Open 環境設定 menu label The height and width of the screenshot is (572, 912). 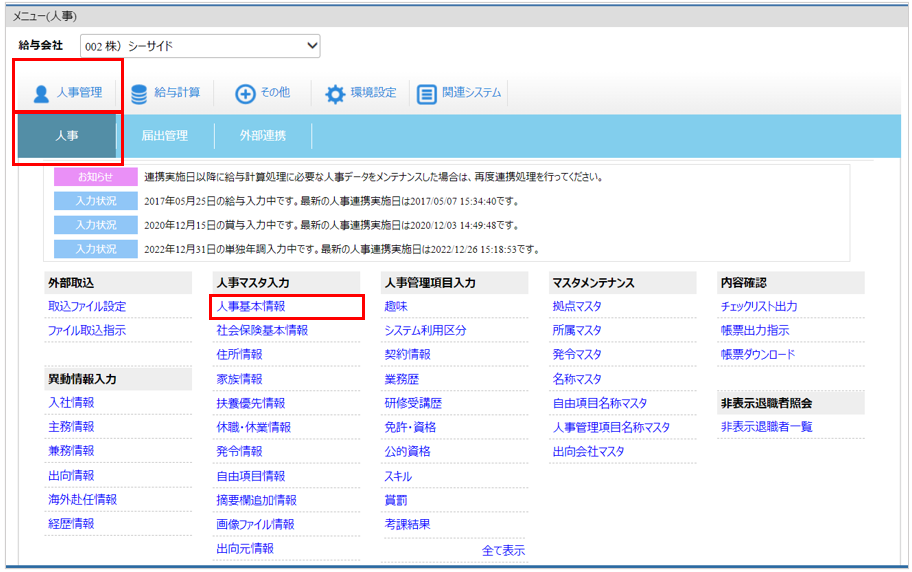pos(373,93)
